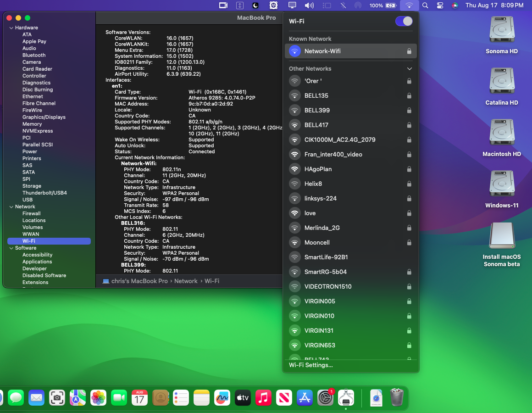The image size is (532, 413).
Task: Click AirDrop icon in menu bar
Action: tap(358, 5)
